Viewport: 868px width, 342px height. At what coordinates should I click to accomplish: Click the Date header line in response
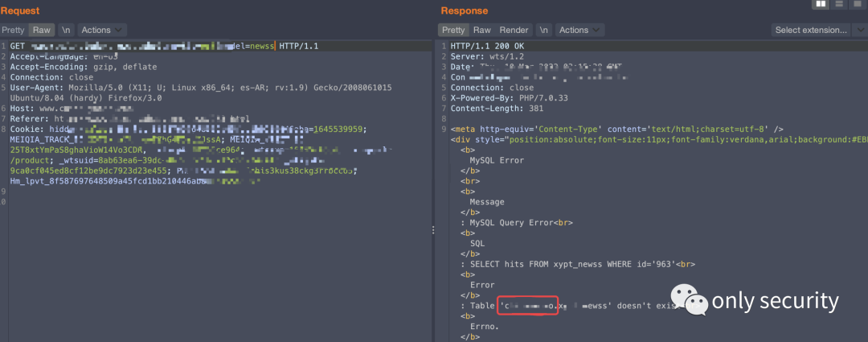click(536, 67)
